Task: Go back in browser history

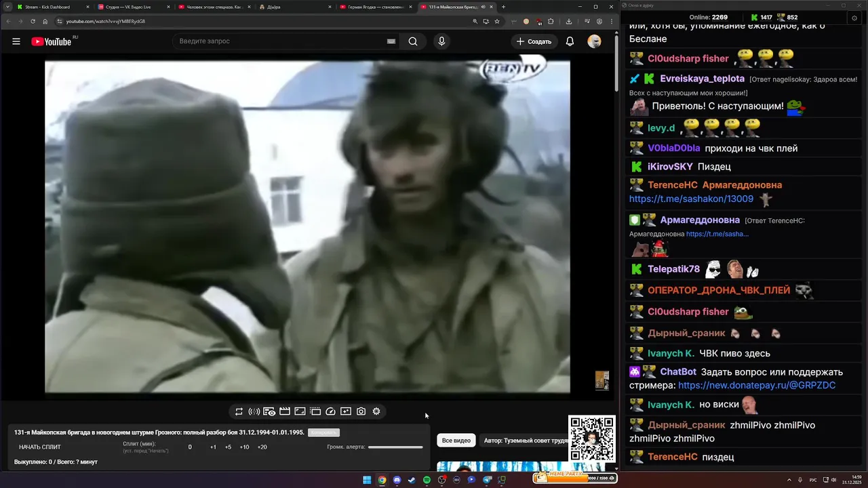Action: (x=8, y=21)
